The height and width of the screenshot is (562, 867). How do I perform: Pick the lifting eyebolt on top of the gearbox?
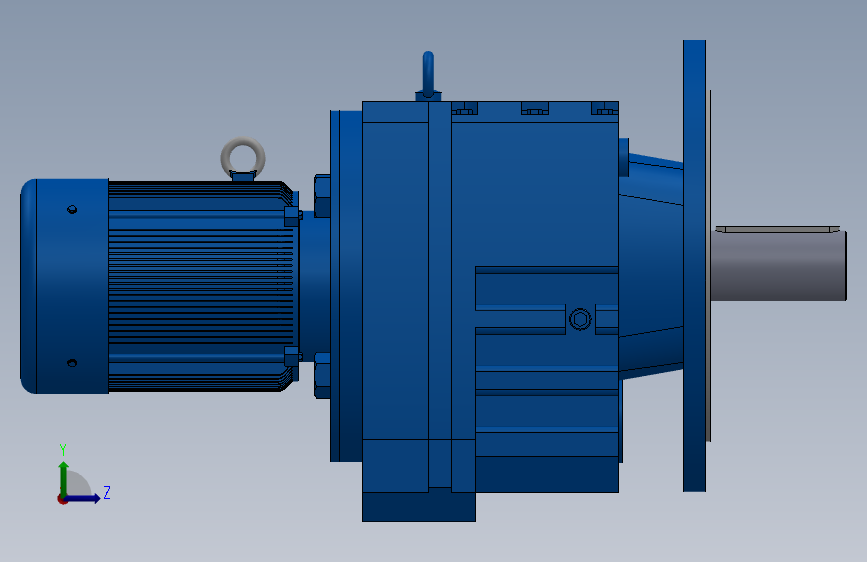(x=428, y=76)
